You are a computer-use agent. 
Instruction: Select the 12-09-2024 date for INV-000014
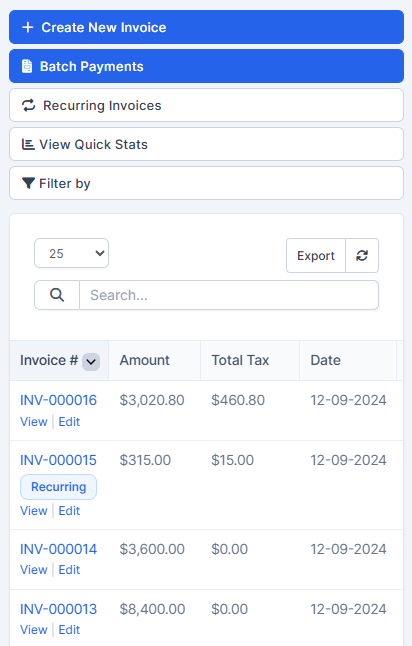coord(349,549)
